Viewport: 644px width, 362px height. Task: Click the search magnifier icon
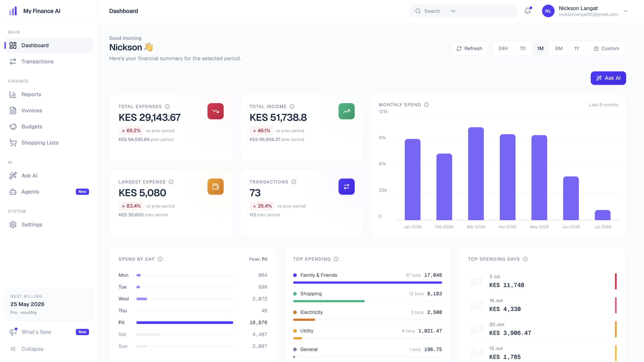click(x=418, y=11)
